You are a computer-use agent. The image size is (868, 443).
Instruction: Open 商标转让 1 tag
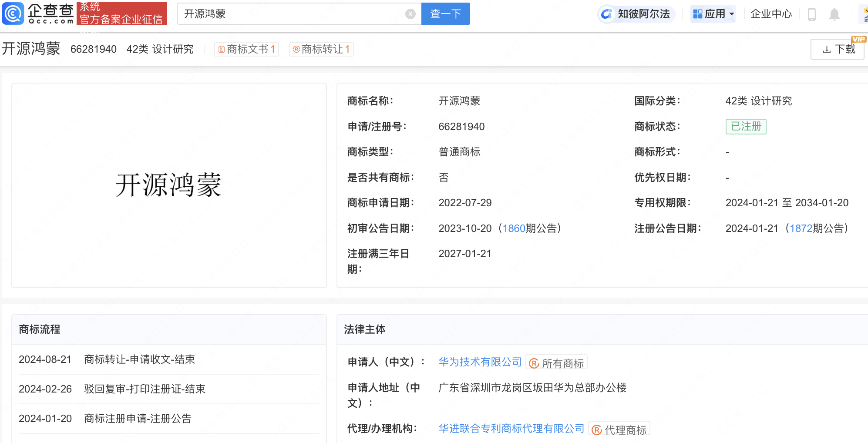click(x=321, y=49)
